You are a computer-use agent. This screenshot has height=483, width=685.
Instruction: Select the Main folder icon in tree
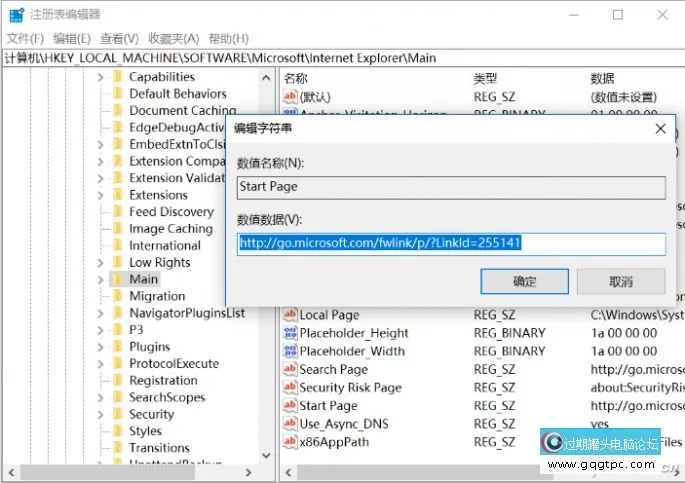[117, 279]
